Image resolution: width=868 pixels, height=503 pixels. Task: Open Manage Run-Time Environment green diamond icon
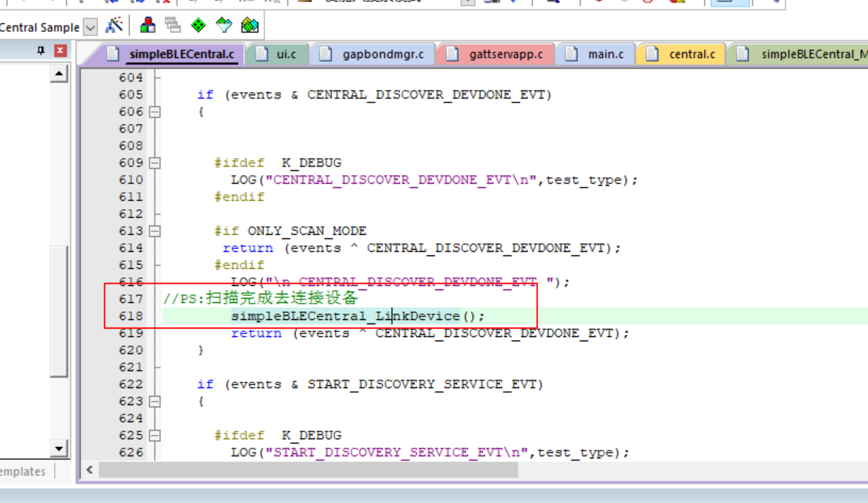point(199,26)
